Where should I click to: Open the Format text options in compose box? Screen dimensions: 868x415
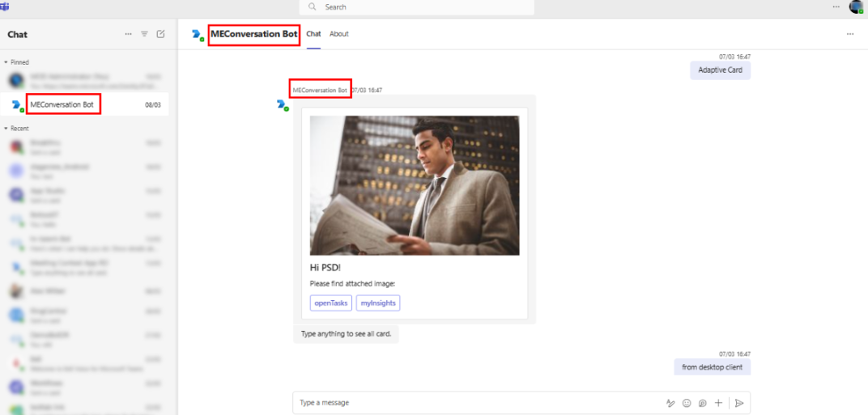(671, 403)
